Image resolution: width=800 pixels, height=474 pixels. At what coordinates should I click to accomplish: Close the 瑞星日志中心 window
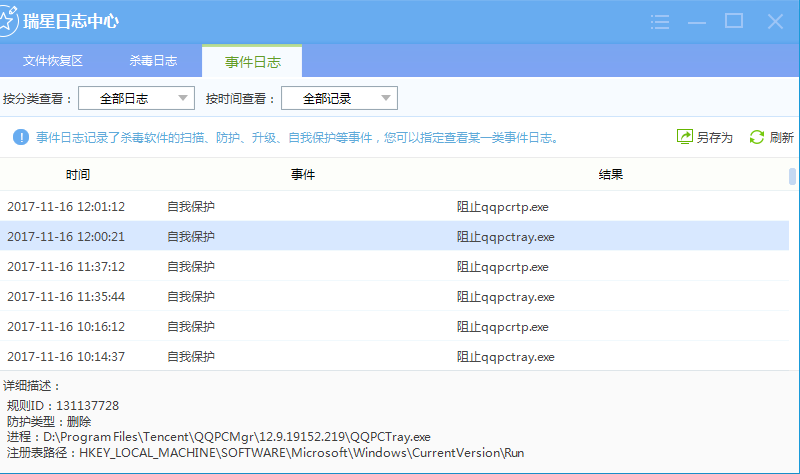point(775,21)
